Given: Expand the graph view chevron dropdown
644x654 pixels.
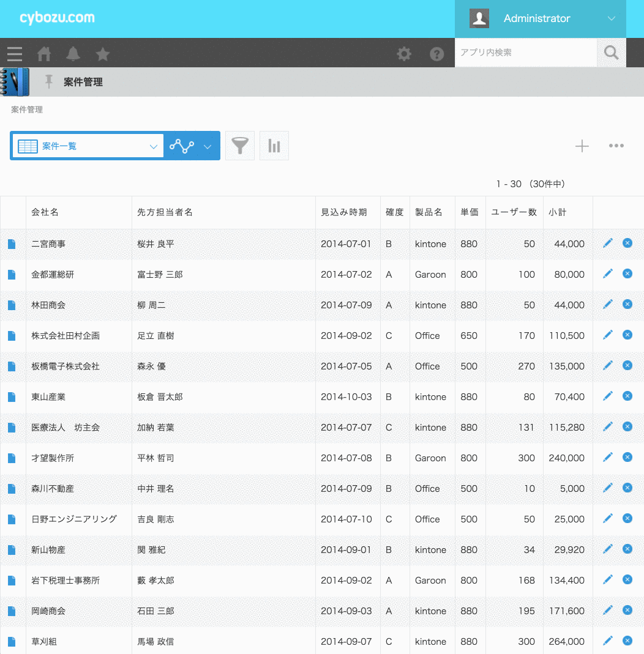Looking at the screenshot, I should point(208,146).
